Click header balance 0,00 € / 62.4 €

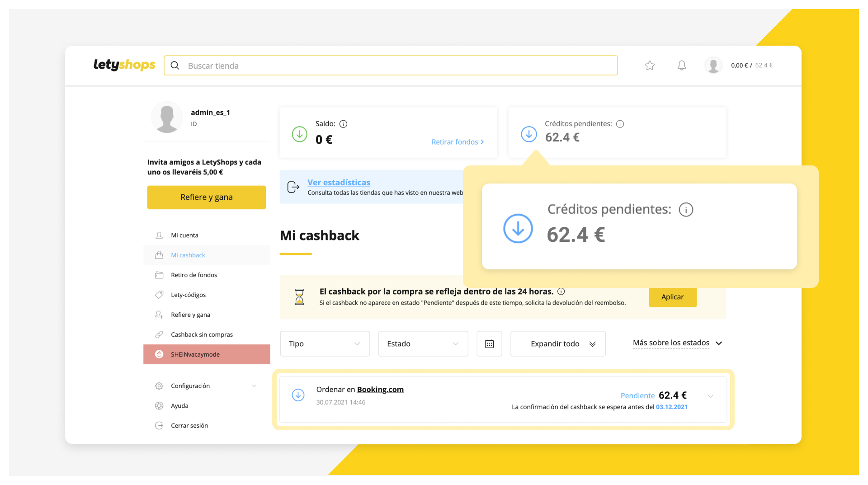point(752,66)
